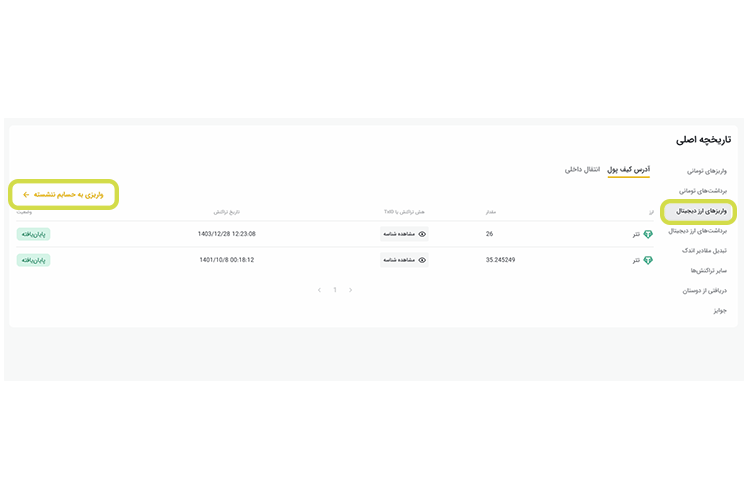
Task: Open دریافتی از دوستان in sidebar
Action: coord(705,290)
